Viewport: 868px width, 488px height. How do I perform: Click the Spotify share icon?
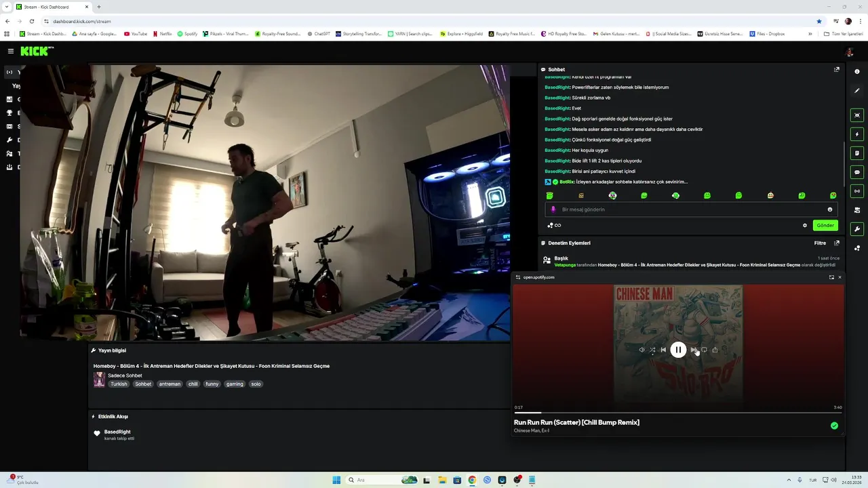(x=715, y=350)
